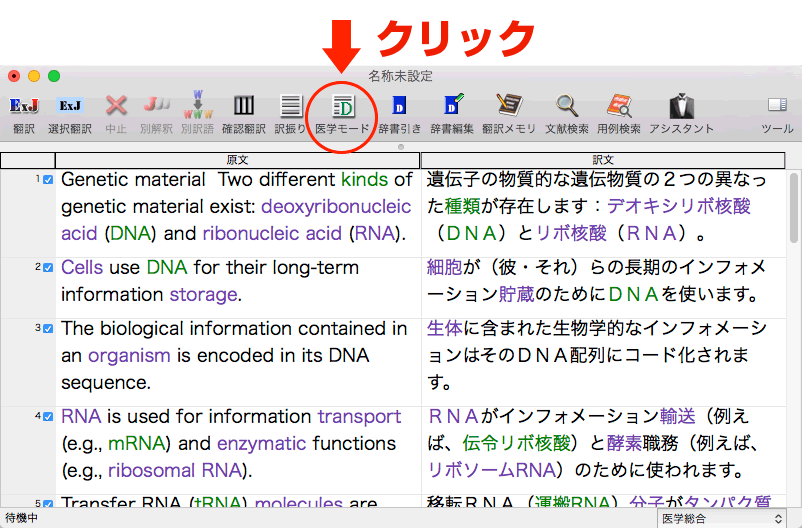Click '貯蔵' in sentence 2 translation

516,294
